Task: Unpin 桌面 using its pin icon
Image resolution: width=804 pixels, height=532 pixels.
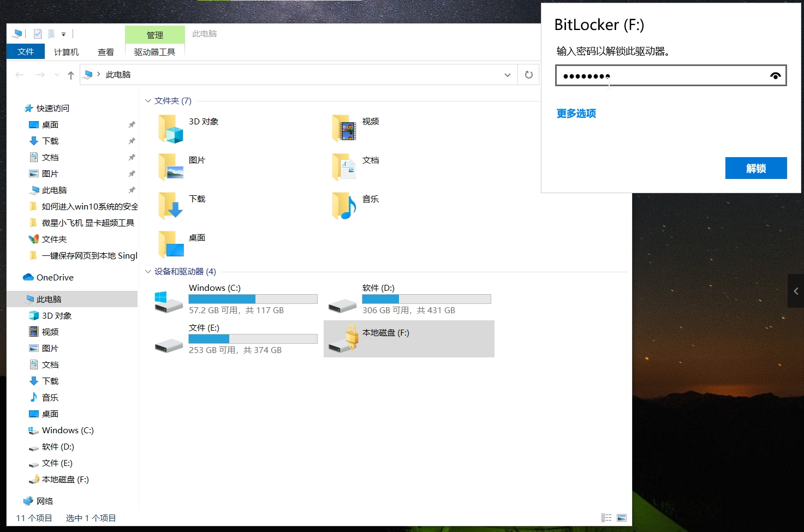Action: (132, 124)
